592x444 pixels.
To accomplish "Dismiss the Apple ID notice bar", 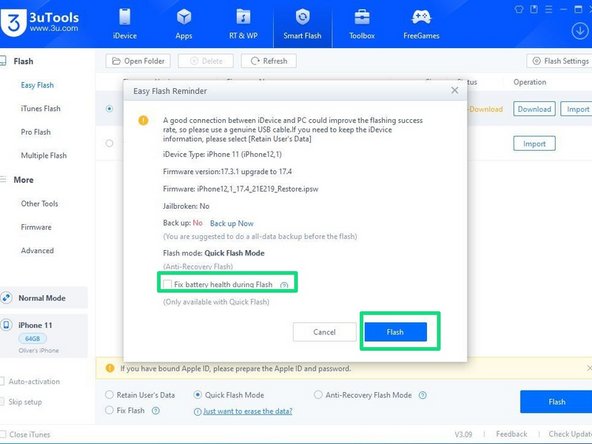I will pos(589,367).
